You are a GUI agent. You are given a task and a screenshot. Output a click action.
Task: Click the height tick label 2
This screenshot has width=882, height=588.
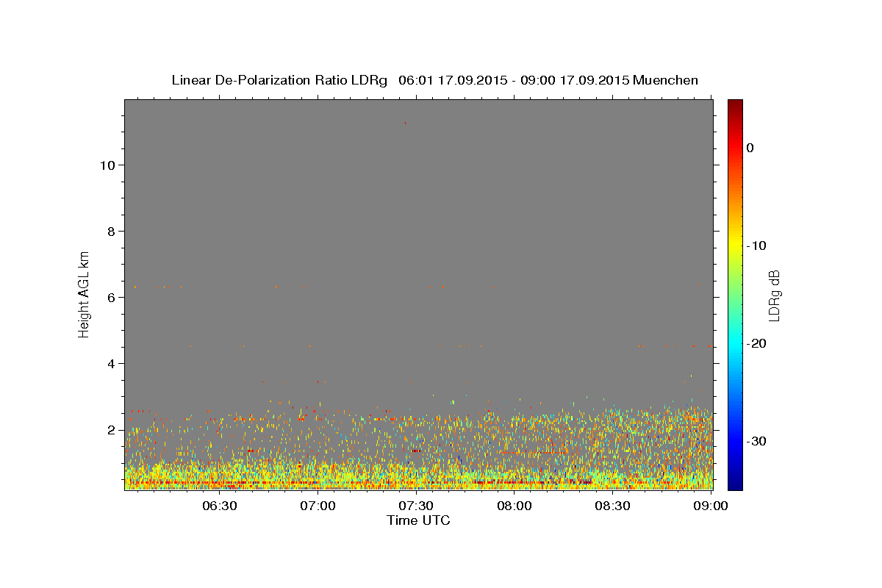click(110, 430)
